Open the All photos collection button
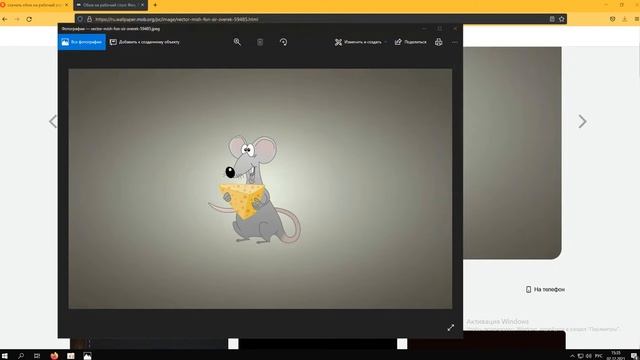 (82, 42)
